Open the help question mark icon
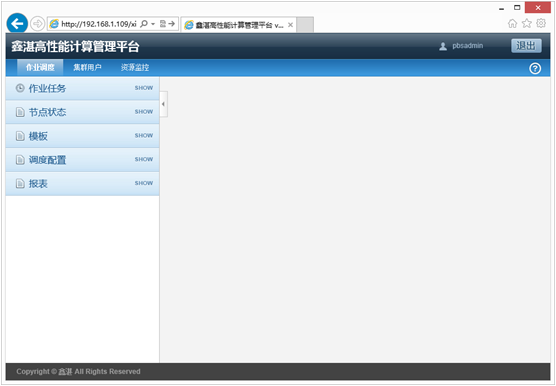 (x=535, y=68)
